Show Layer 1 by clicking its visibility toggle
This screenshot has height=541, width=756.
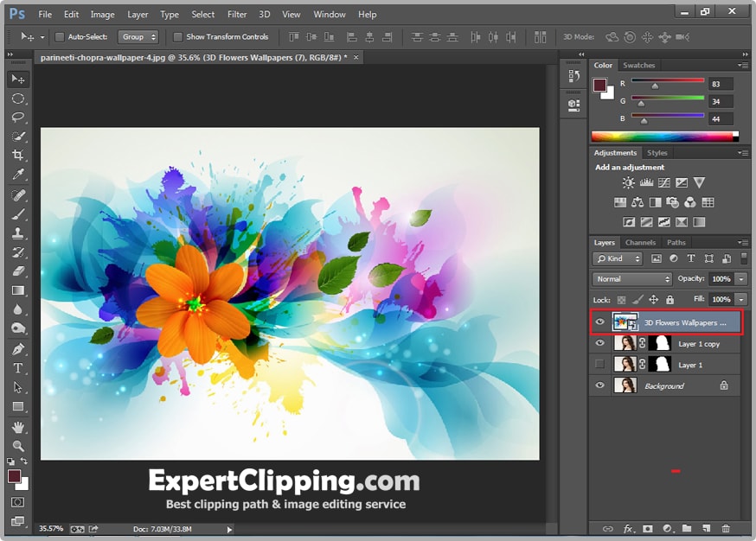pos(599,364)
